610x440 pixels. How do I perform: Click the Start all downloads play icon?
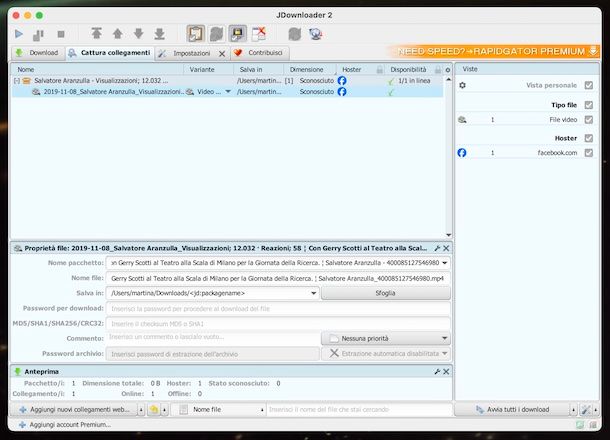click(x=19, y=34)
